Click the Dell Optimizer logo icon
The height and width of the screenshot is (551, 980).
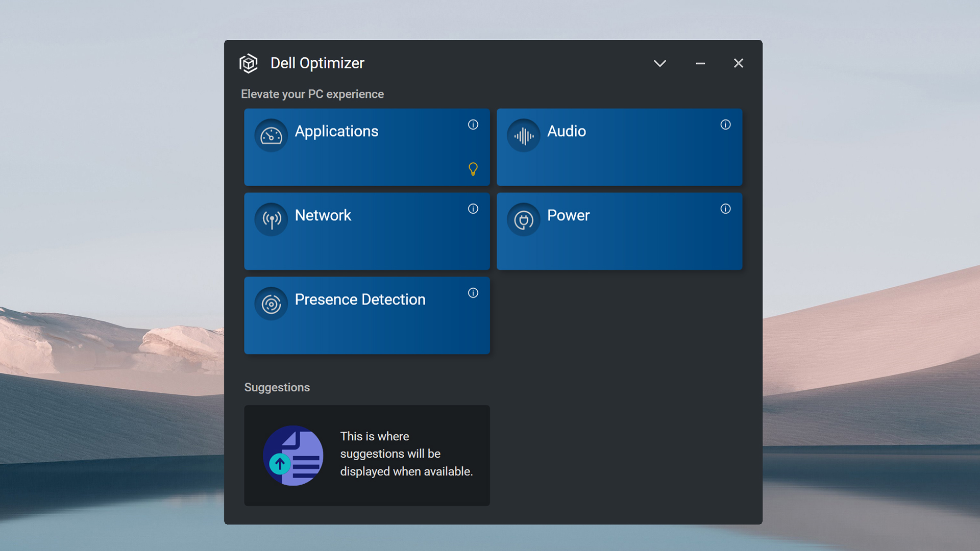[249, 63]
